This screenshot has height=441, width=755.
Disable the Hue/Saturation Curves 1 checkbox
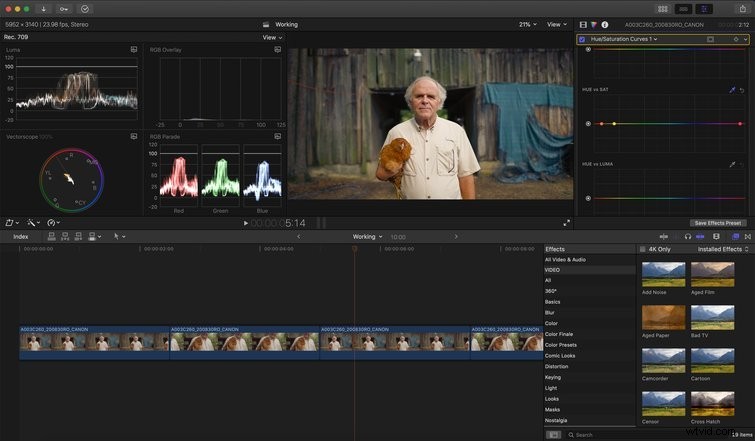(x=582, y=39)
